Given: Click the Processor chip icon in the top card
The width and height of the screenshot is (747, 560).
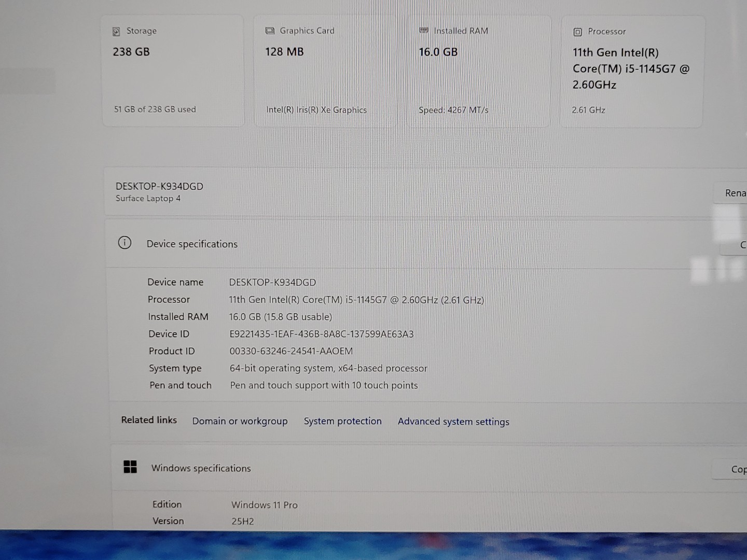Looking at the screenshot, I should coord(577,32).
